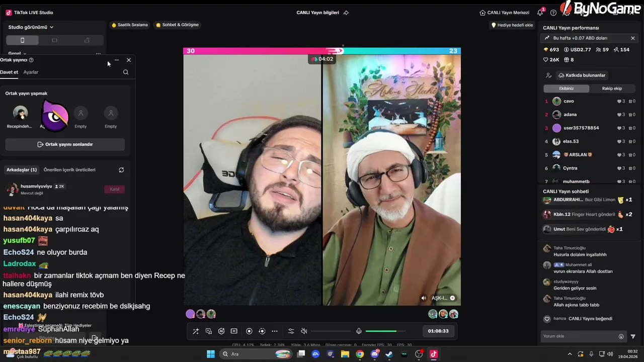Select the Recepindeh... co-host avatar
Viewport: 644px width, 362px height.
click(x=20, y=113)
